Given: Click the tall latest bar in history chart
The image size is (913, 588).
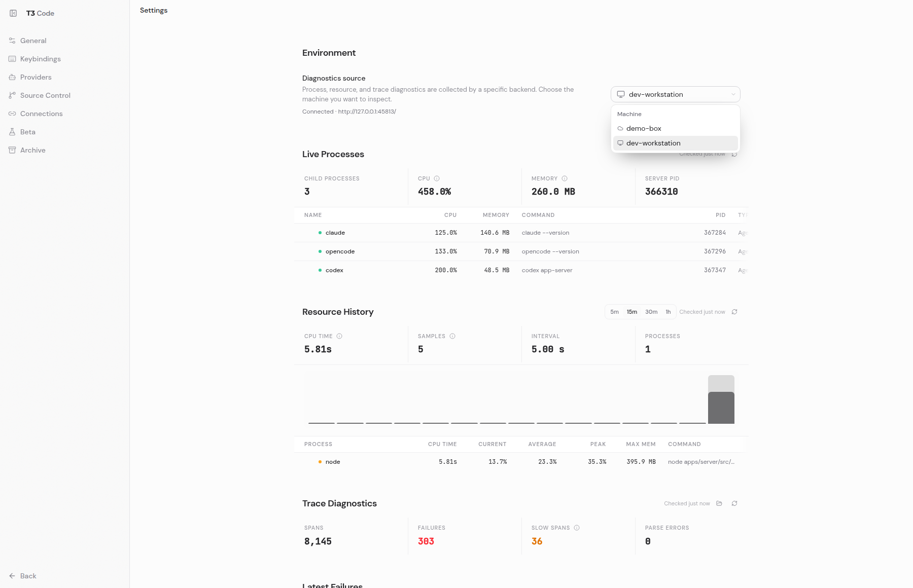Looking at the screenshot, I should coord(721,399).
